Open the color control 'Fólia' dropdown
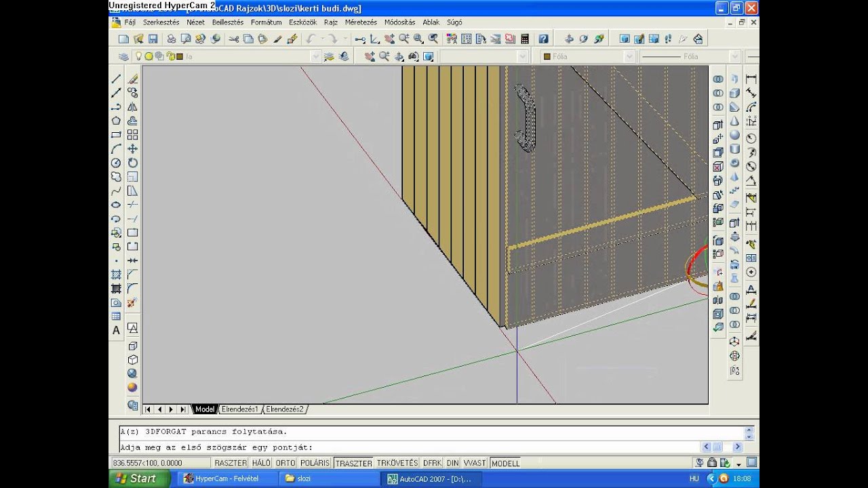This screenshot has height=488, width=868. click(x=588, y=57)
